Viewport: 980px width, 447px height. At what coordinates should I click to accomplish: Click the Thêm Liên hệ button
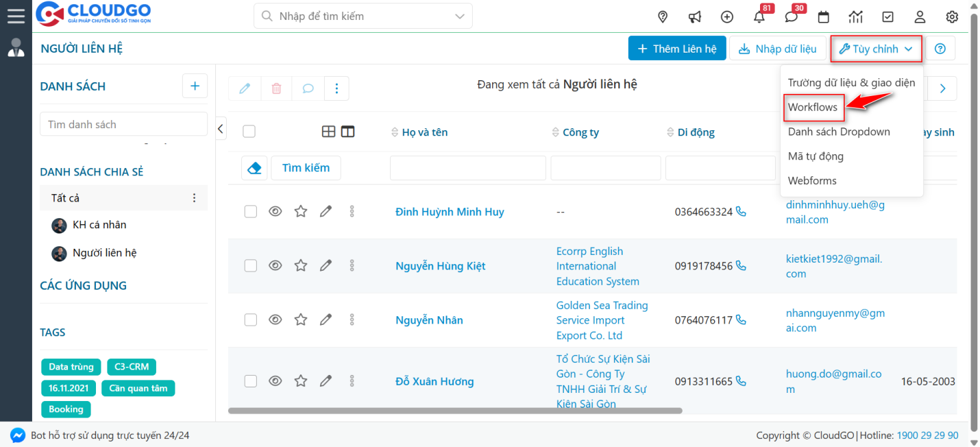point(677,48)
